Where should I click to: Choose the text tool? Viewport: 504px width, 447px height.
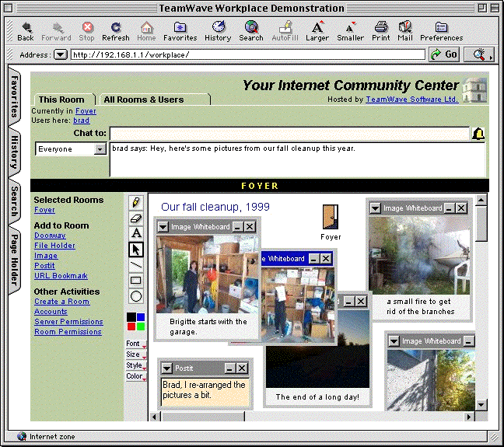(x=136, y=233)
